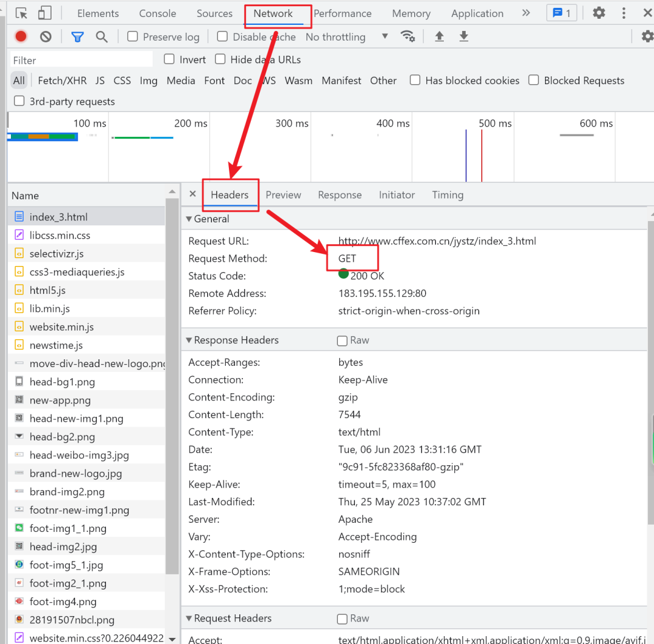Collapse the Response Headers section
Image resolution: width=654 pixels, height=644 pixels.
(x=189, y=340)
